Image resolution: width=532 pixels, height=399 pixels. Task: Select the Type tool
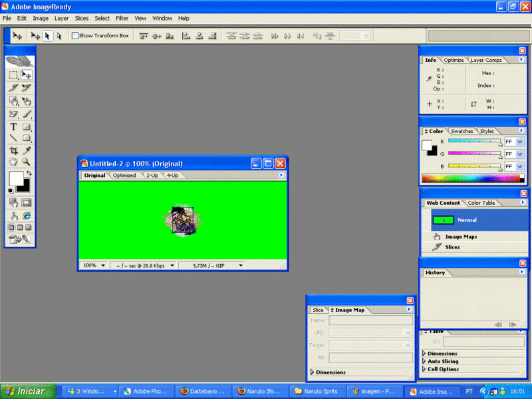[13, 127]
